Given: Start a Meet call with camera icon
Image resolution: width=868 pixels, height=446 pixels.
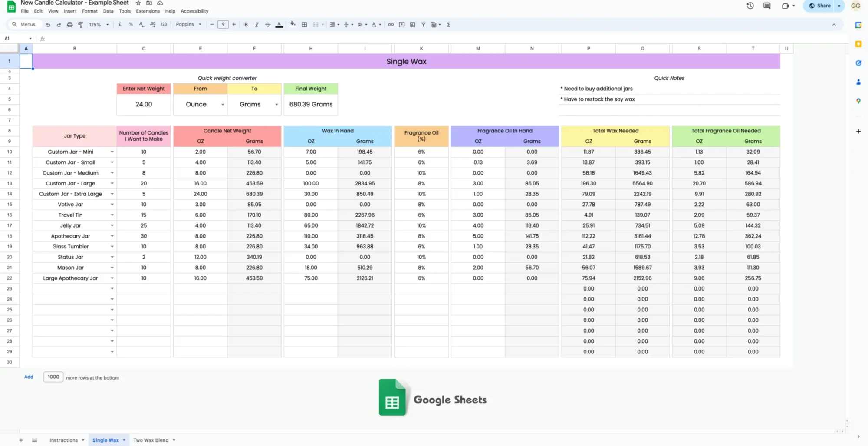Looking at the screenshot, I should [785, 6].
